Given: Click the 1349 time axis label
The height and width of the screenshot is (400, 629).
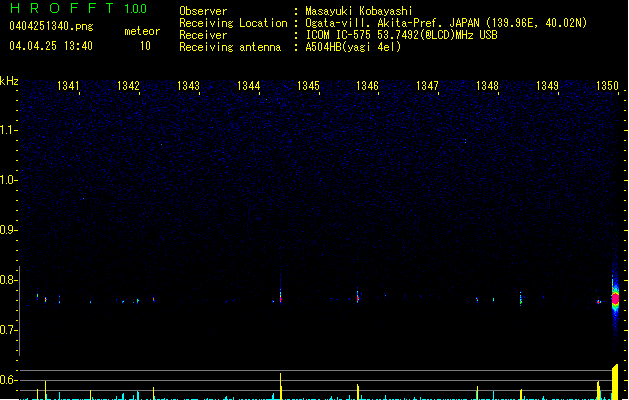Looking at the screenshot, I should click(x=547, y=86).
